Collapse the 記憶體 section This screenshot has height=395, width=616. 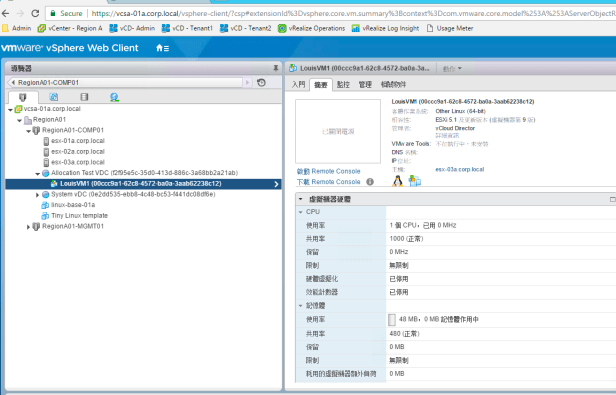click(301, 305)
